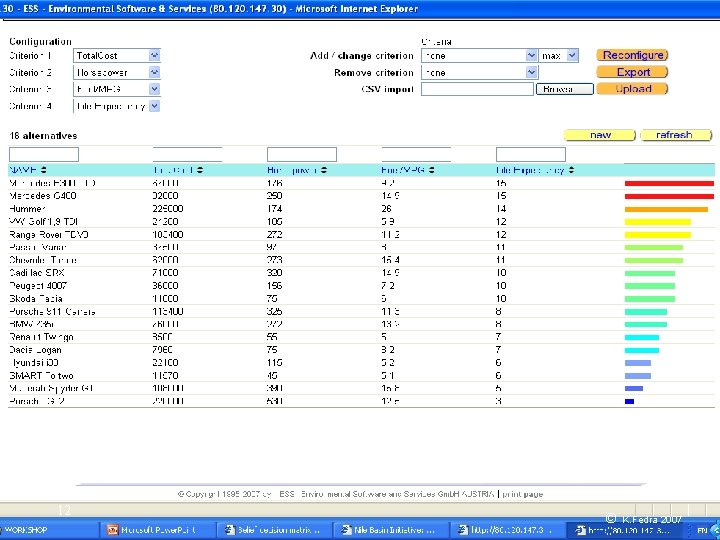Image resolution: width=720 pixels, height=540 pixels.
Task: Select the Skoda Fabia row
Action: (x=361, y=298)
